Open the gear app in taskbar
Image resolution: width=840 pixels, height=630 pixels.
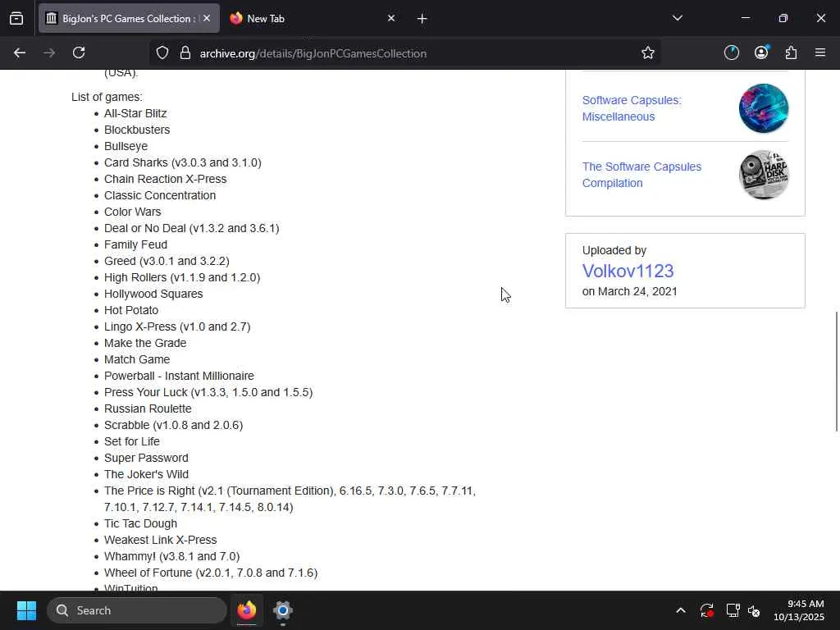click(283, 610)
